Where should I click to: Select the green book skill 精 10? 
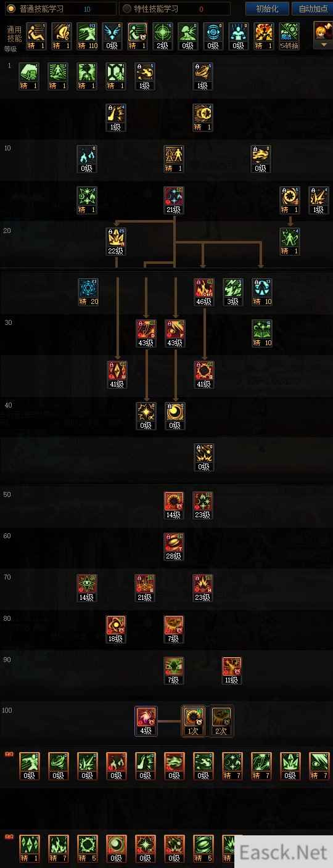(x=262, y=333)
